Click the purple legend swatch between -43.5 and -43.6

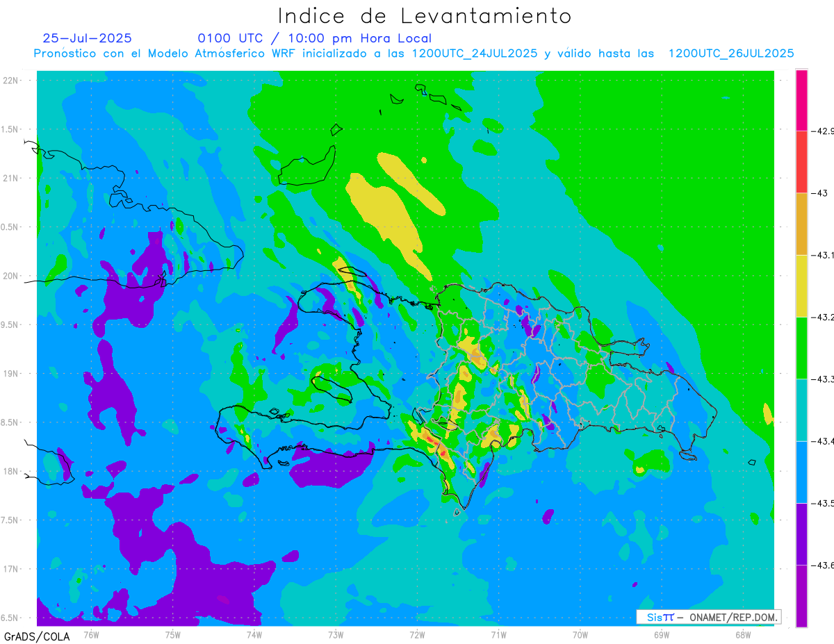(801, 533)
